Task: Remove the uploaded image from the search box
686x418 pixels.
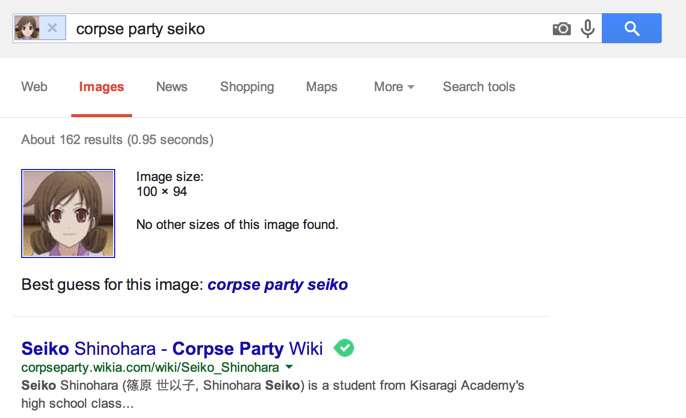Action: 53,28
